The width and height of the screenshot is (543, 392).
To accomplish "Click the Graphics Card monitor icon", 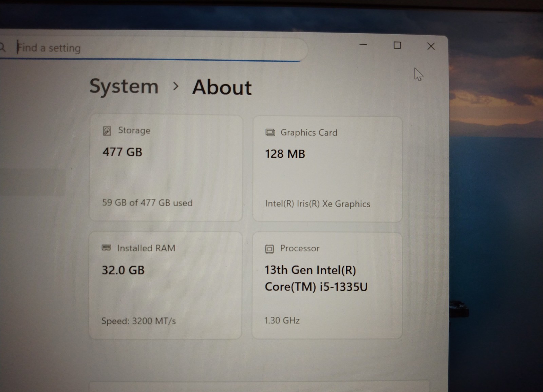I will tap(270, 133).
